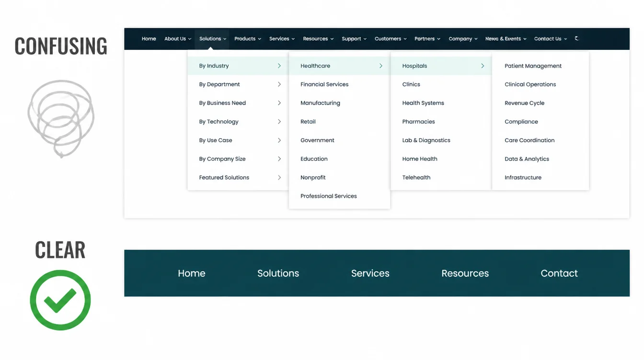The image size is (644, 360).
Task: Open the Customers dropdown
Action: tap(391, 39)
